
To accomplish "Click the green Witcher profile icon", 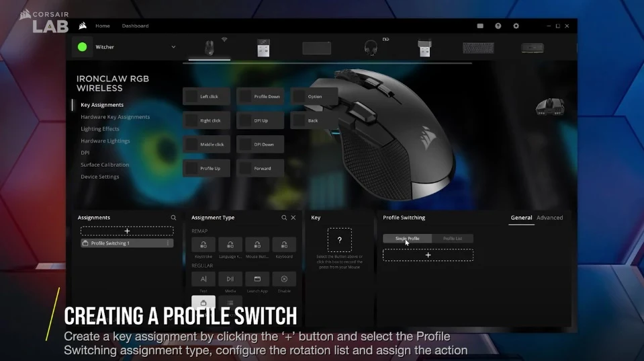I will coord(82,47).
